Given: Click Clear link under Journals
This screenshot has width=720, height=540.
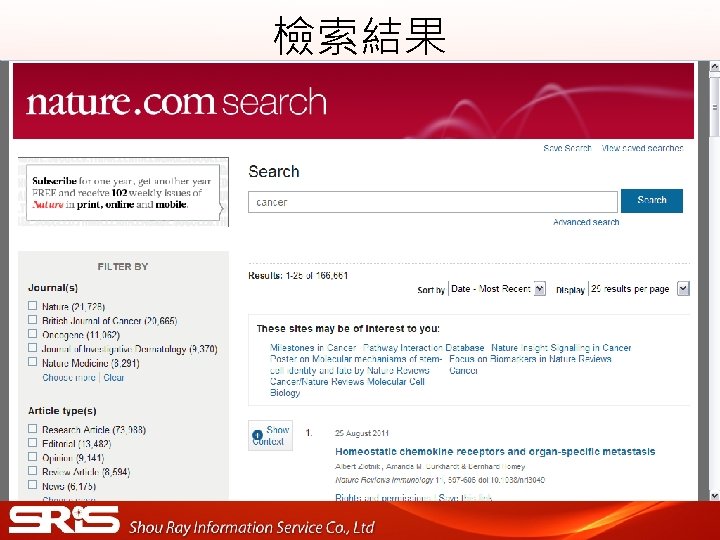Looking at the screenshot, I should (x=113, y=377).
